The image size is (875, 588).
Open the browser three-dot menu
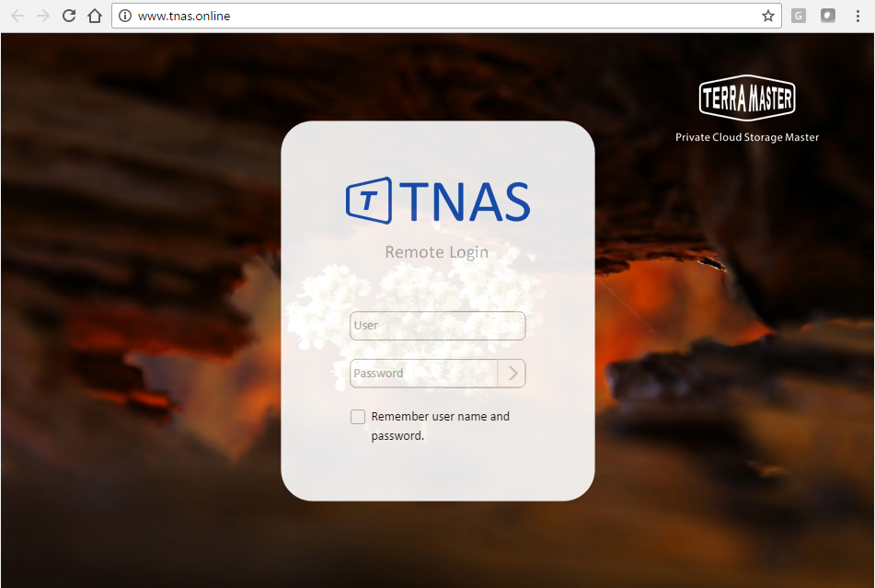click(x=858, y=16)
